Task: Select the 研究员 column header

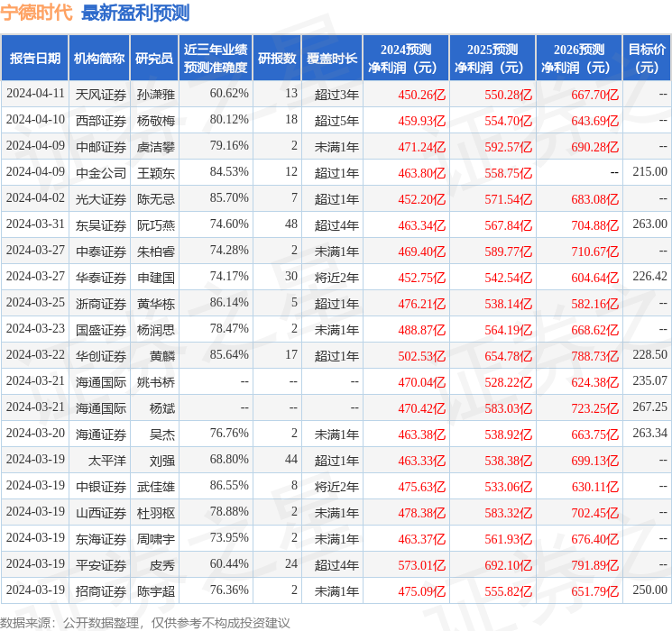Action: [x=154, y=59]
